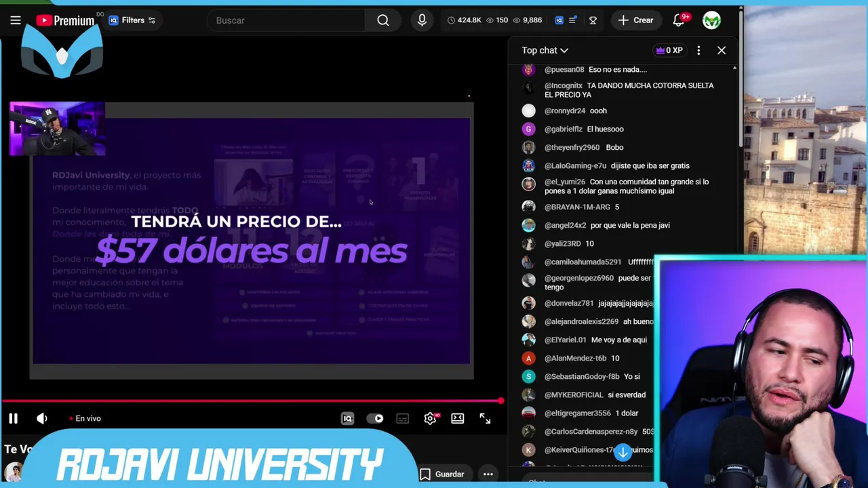Open the YouTube hamburger guide menu
This screenshot has width=868, height=488.
[15, 20]
